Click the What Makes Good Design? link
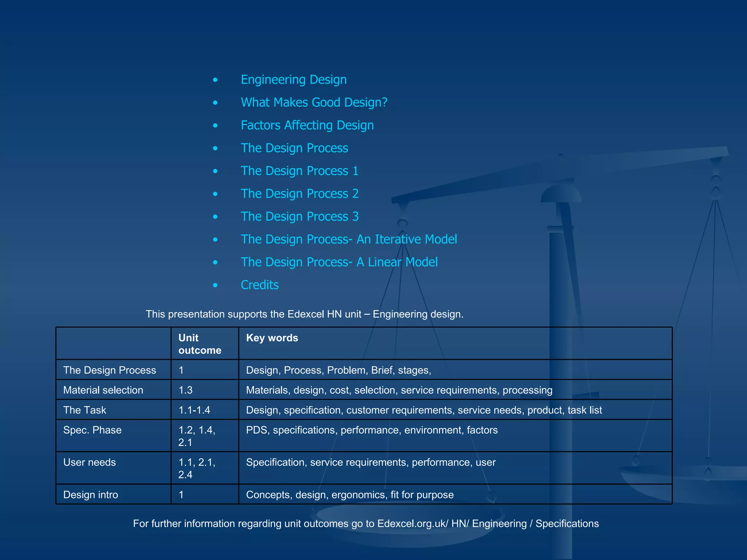Viewport: 747px width, 560px height. (314, 102)
